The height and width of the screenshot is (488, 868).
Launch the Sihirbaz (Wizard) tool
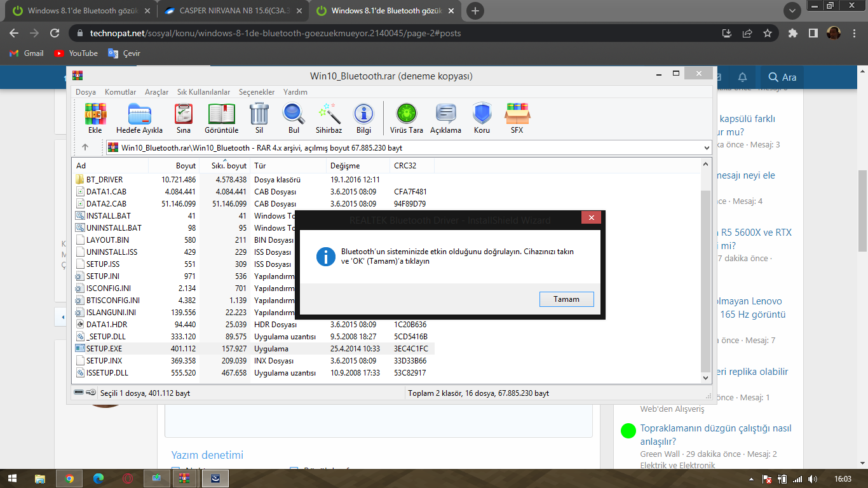(329, 118)
